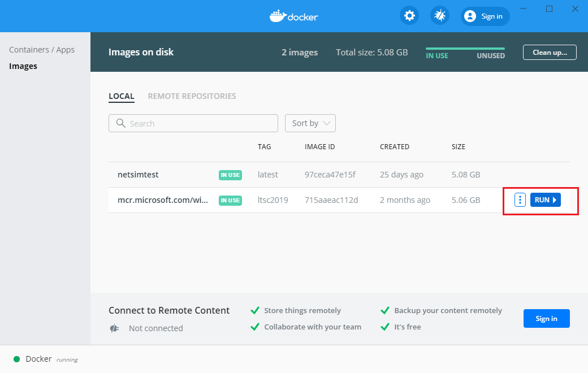Click the 5.08 GB size cell
This screenshot has width=588, height=373.
click(x=466, y=175)
